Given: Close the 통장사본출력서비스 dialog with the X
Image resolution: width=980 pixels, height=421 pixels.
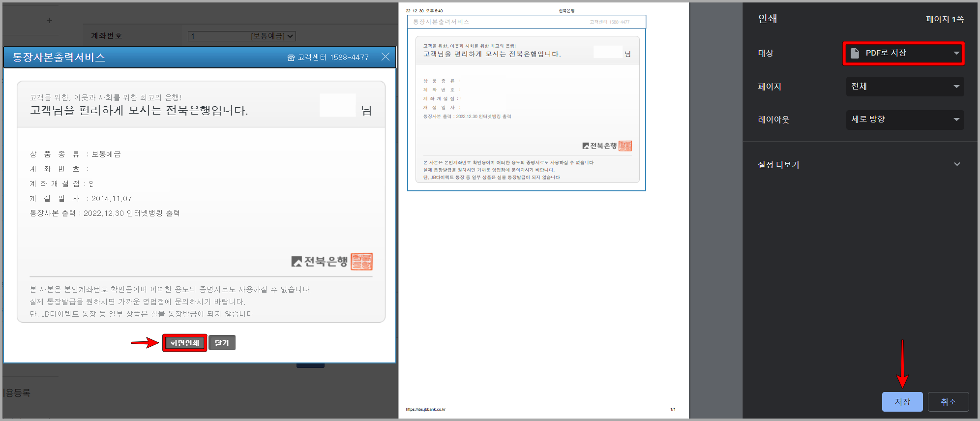Looking at the screenshot, I should click(x=386, y=57).
